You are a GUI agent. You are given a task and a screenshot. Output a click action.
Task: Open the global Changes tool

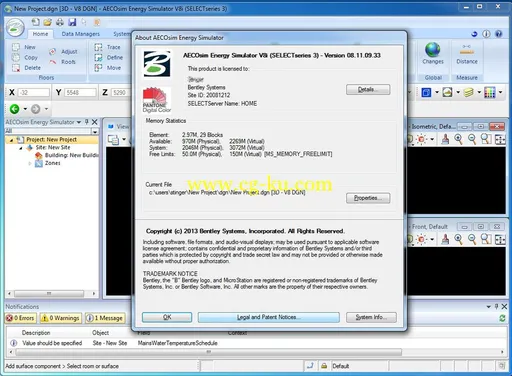(x=433, y=53)
